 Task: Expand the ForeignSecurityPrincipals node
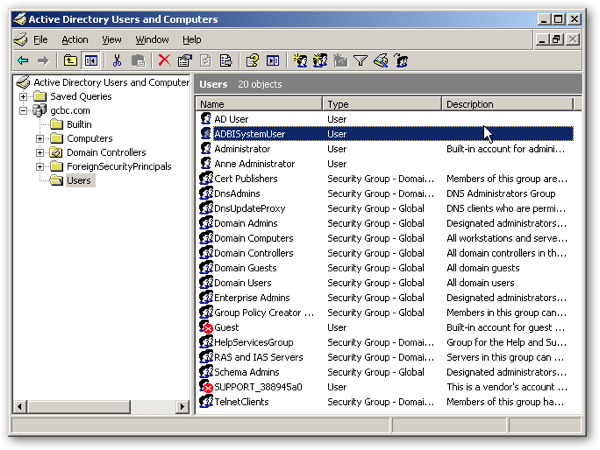coord(40,167)
